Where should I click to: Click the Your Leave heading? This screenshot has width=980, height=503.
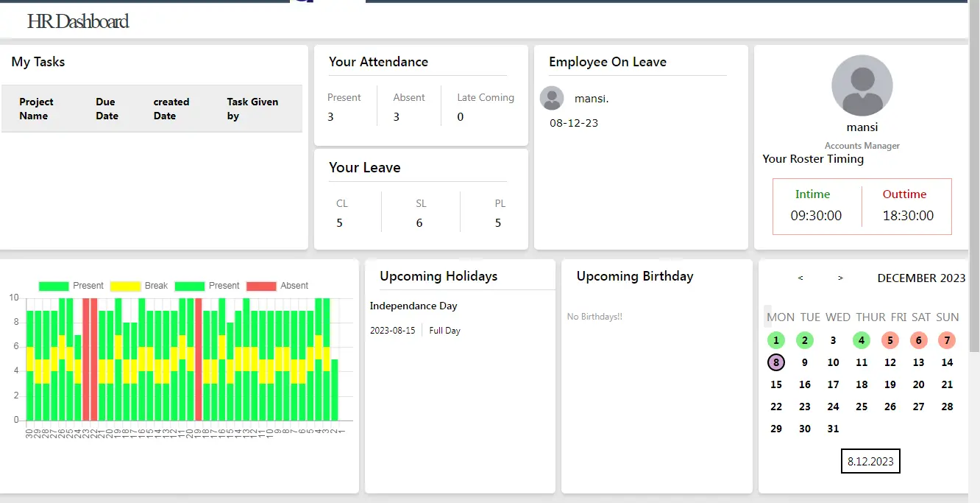(365, 167)
